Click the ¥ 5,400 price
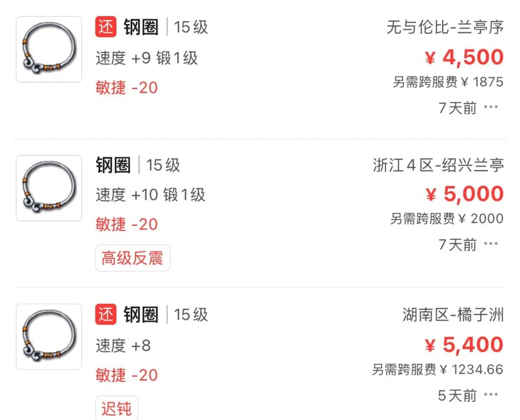 pos(465,345)
